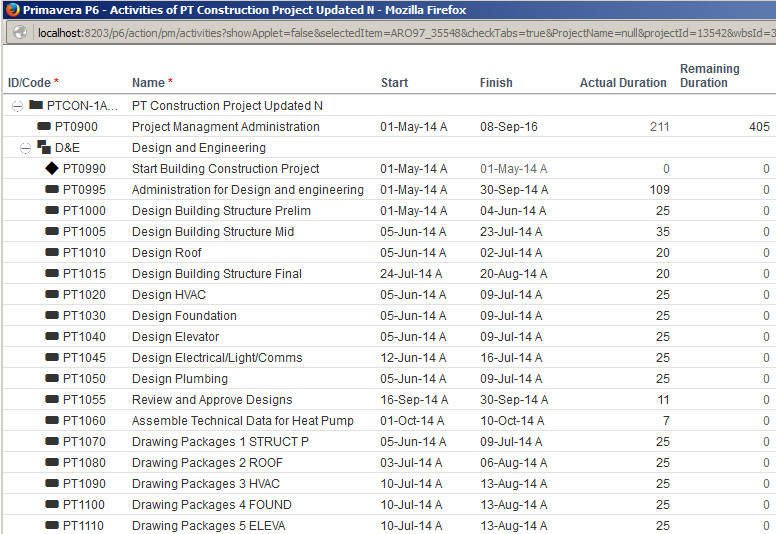Select 'Design Building Structure Mid' name
This screenshot has width=776, height=534.
[x=213, y=232]
